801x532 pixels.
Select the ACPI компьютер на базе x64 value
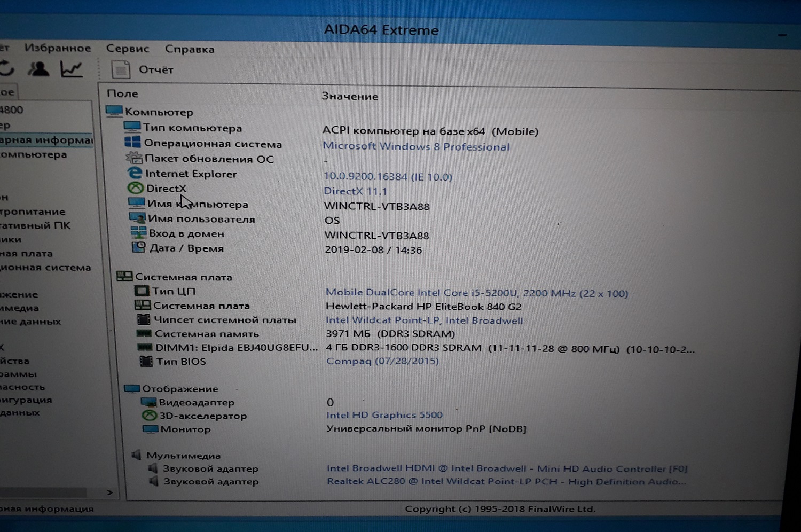coord(430,131)
